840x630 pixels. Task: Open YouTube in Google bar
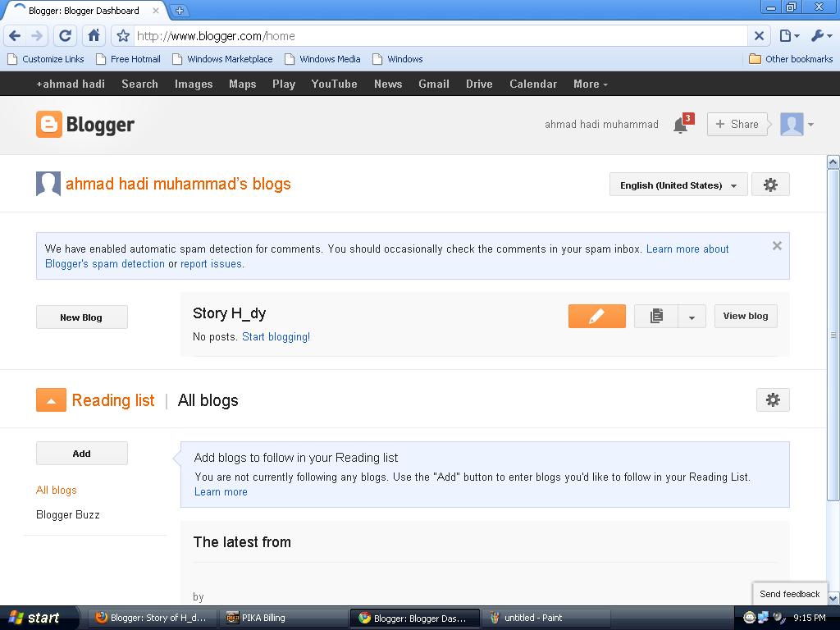(x=335, y=84)
